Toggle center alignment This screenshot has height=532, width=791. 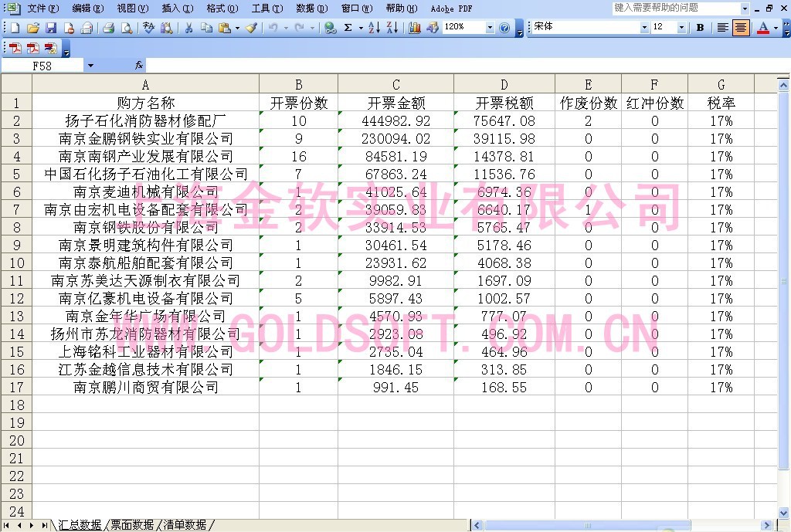point(741,27)
